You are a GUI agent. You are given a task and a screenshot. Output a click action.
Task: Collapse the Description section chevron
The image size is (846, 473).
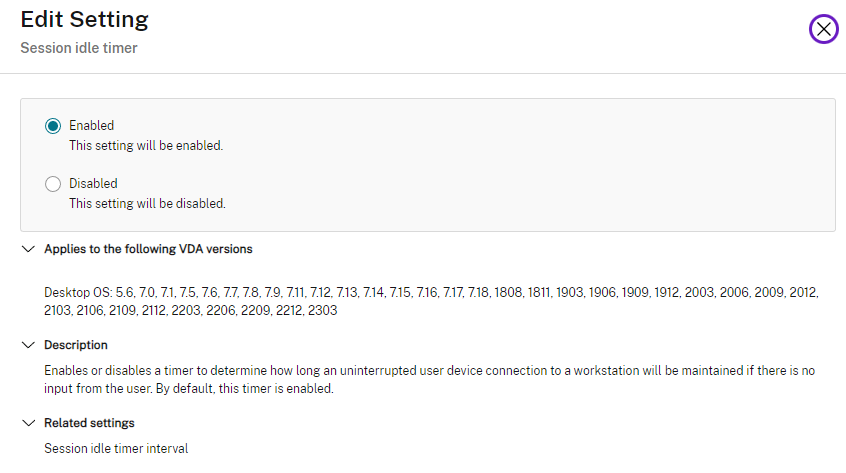coord(27,345)
